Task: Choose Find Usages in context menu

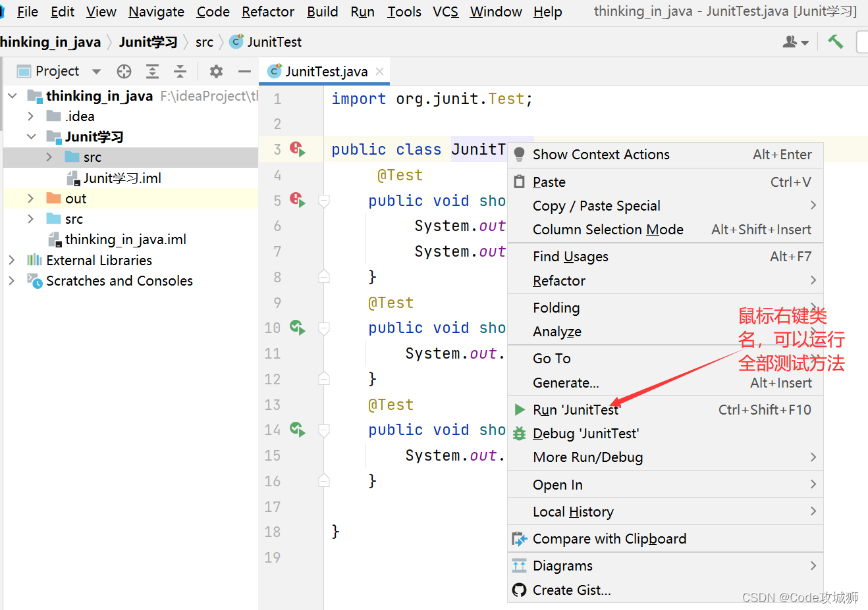Action: click(665, 257)
